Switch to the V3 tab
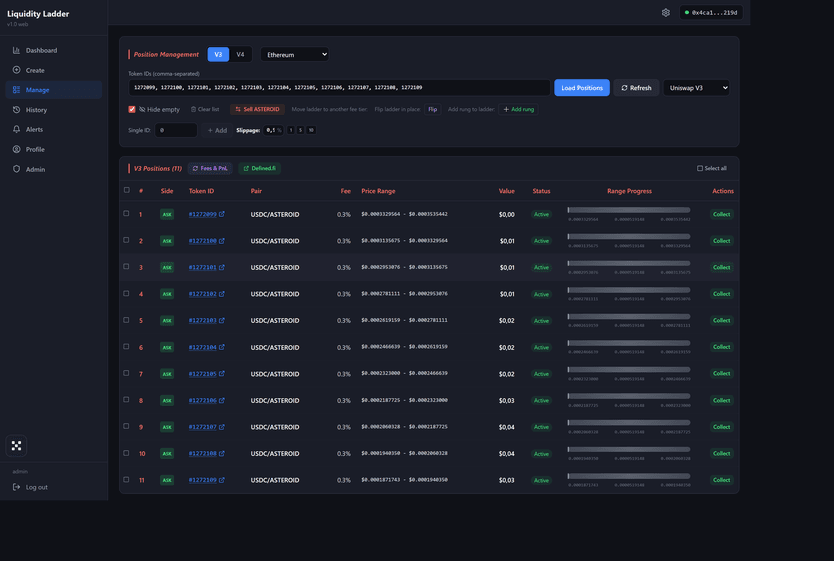 pos(218,54)
